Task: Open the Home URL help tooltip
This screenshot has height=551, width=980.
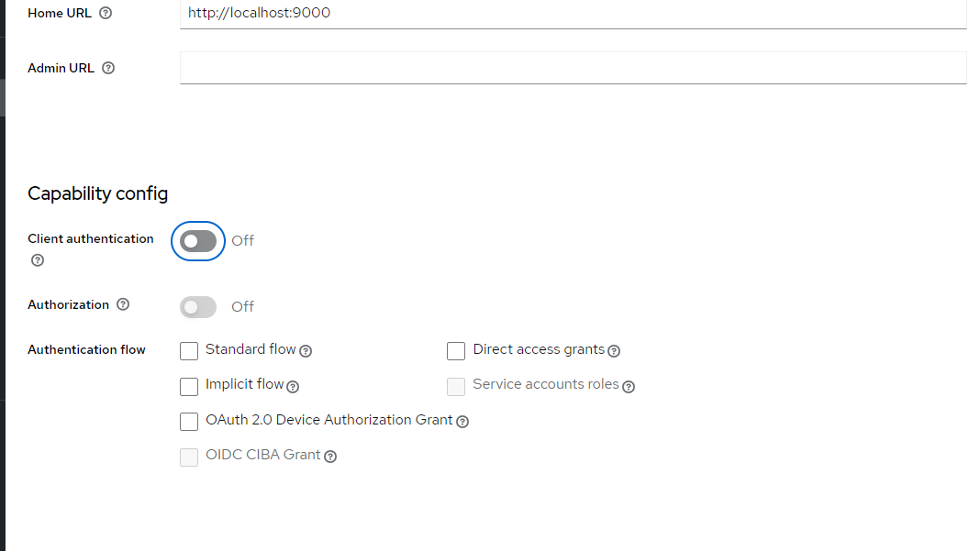Action: pyautogui.click(x=106, y=13)
